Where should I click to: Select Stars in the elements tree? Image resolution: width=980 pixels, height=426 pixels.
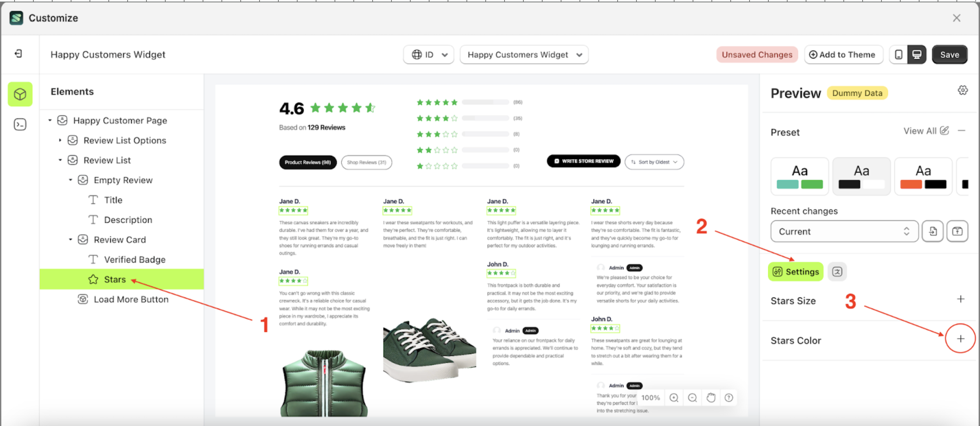click(115, 279)
